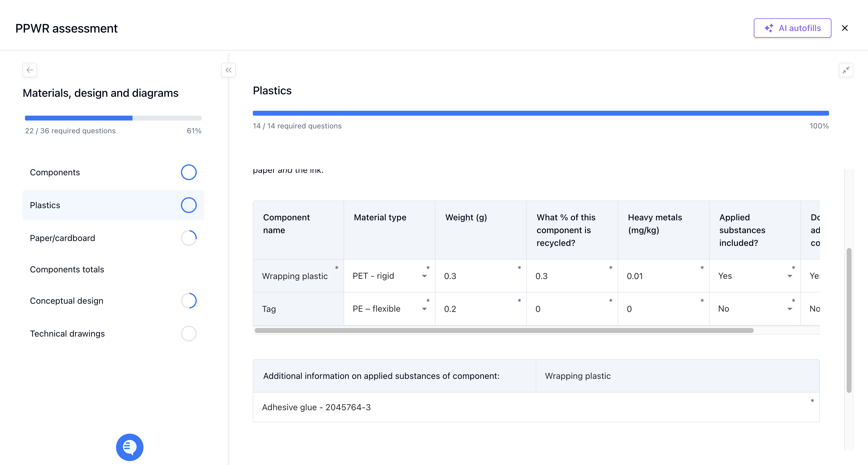Click the sidebar 61% progress bar
Image resolution: width=868 pixels, height=465 pixels.
click(113, 118)
